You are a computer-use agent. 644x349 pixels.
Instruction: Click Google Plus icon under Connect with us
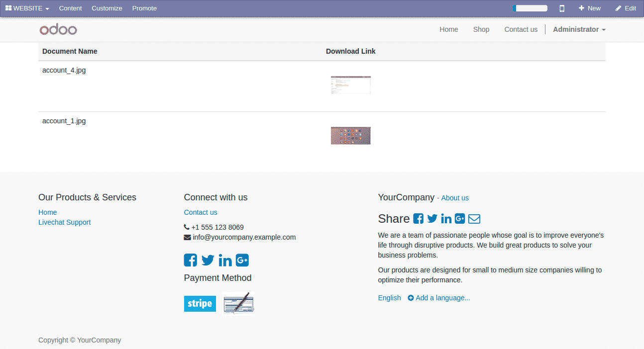pyautogui.click(x=242, y=260)
